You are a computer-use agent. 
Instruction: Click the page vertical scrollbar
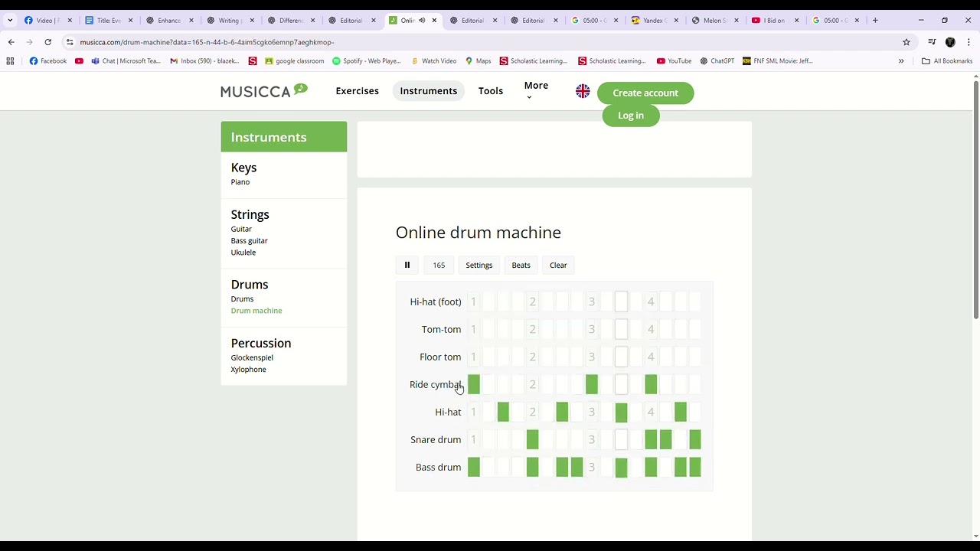tap(975, 199)
